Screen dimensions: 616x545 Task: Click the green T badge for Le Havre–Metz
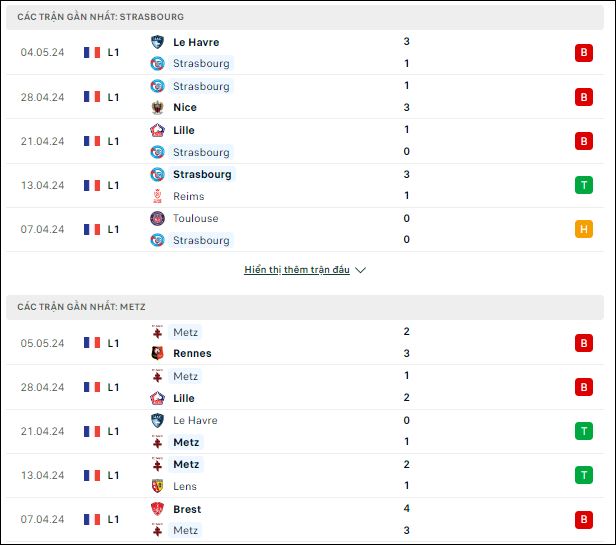pos(584,431)
